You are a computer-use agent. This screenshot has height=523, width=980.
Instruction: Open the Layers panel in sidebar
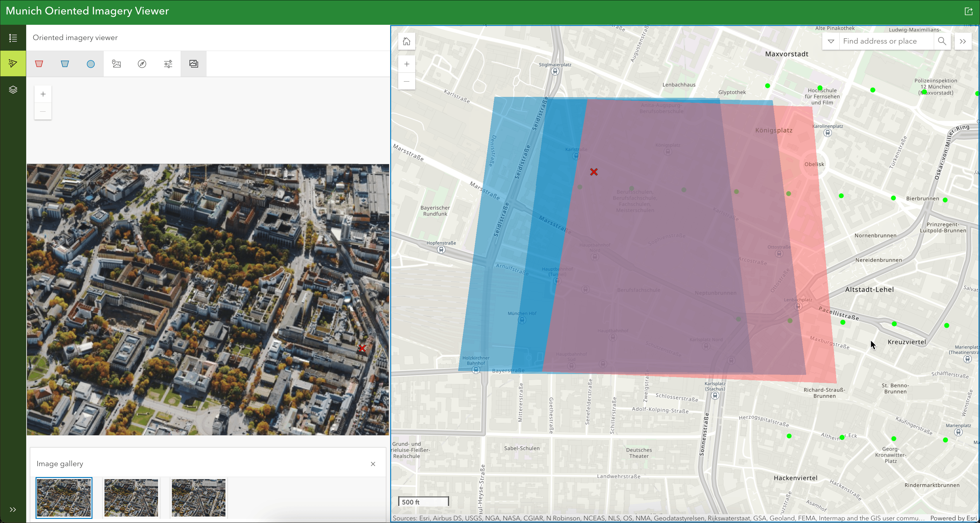coord(13,90)
